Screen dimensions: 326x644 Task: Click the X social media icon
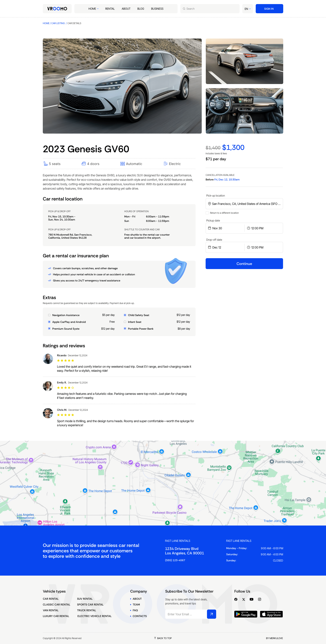click(243, 599)
